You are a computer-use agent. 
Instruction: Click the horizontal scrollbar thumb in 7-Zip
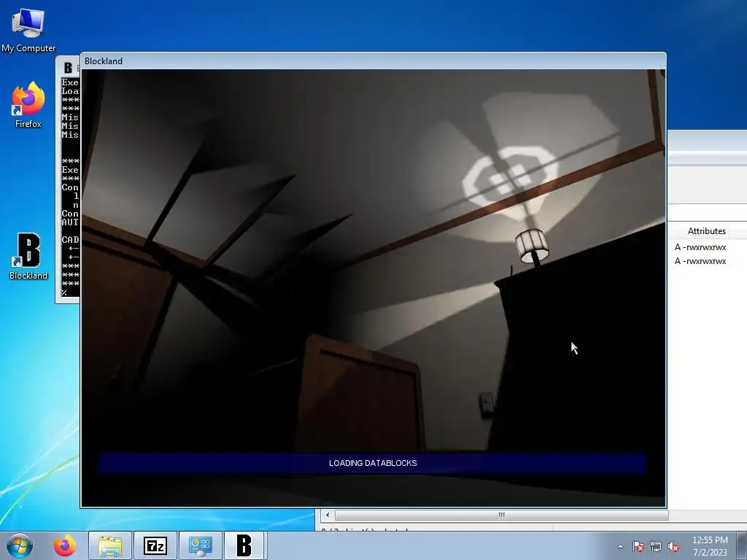pyautogui.click(x=501, y=515)
